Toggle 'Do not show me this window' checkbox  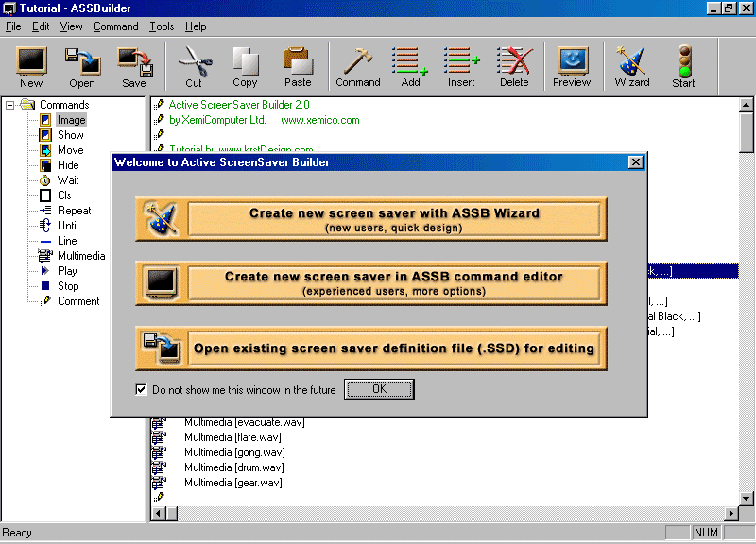click(141, 389)
